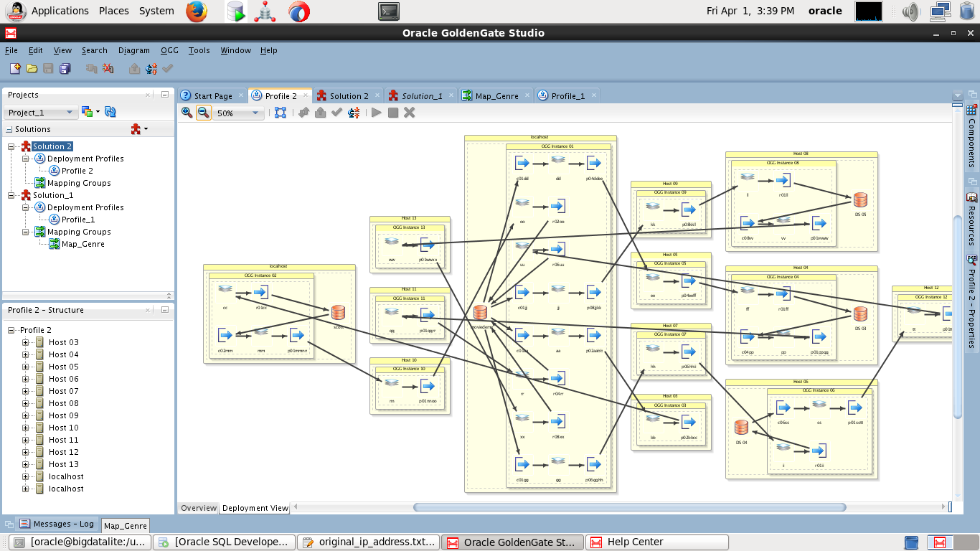Collapse the Solution 2 tree node

point(11,146)
